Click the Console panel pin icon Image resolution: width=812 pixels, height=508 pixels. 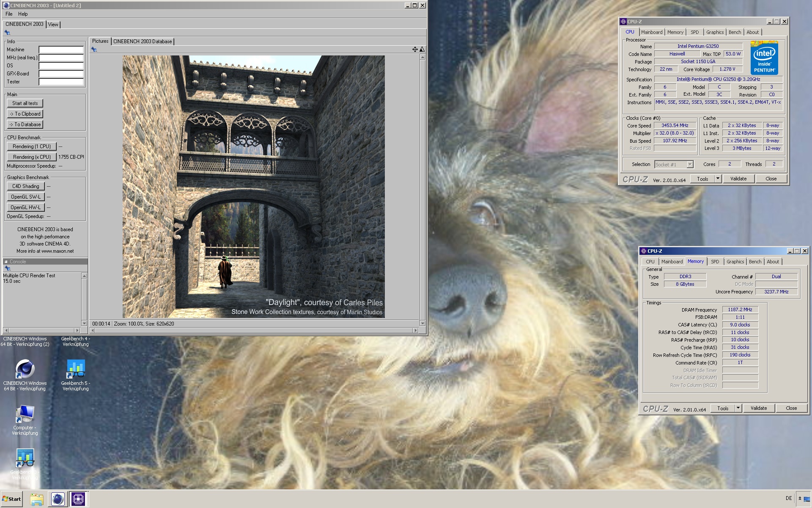click(x=7, y=268)
